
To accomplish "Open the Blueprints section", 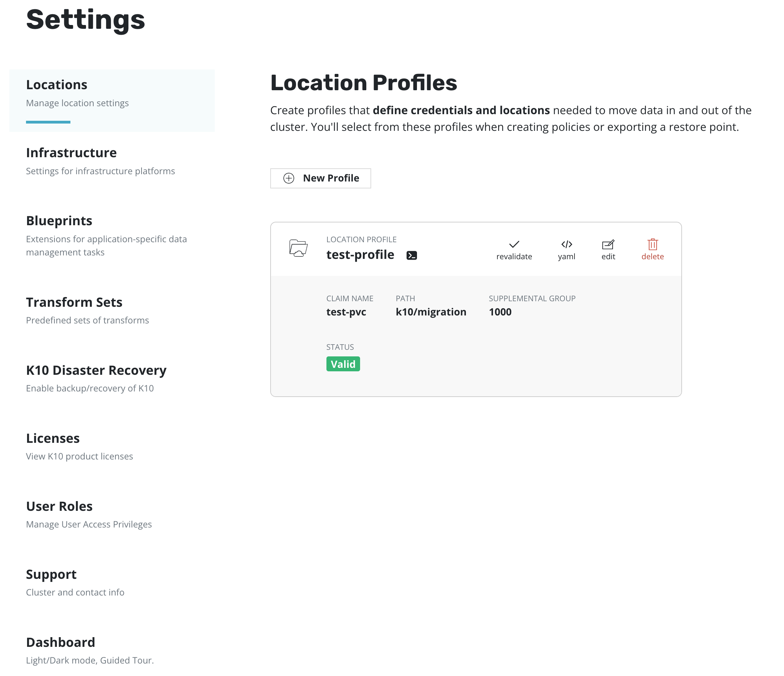I will [x=59, y=221].
